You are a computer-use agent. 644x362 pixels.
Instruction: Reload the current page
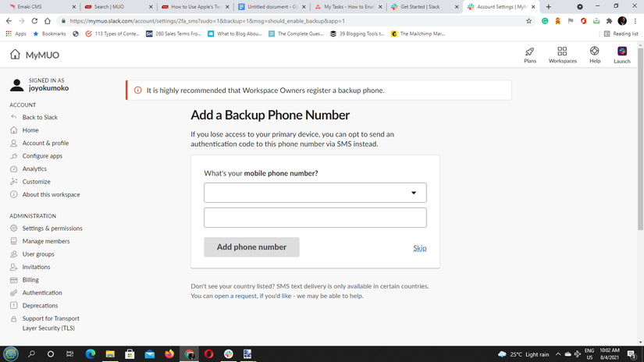34,21
